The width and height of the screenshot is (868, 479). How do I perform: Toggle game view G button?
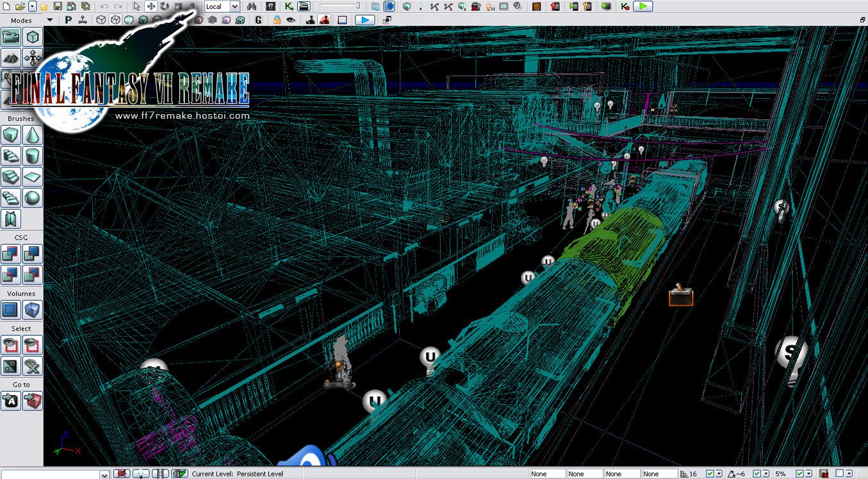coord(258,21)
